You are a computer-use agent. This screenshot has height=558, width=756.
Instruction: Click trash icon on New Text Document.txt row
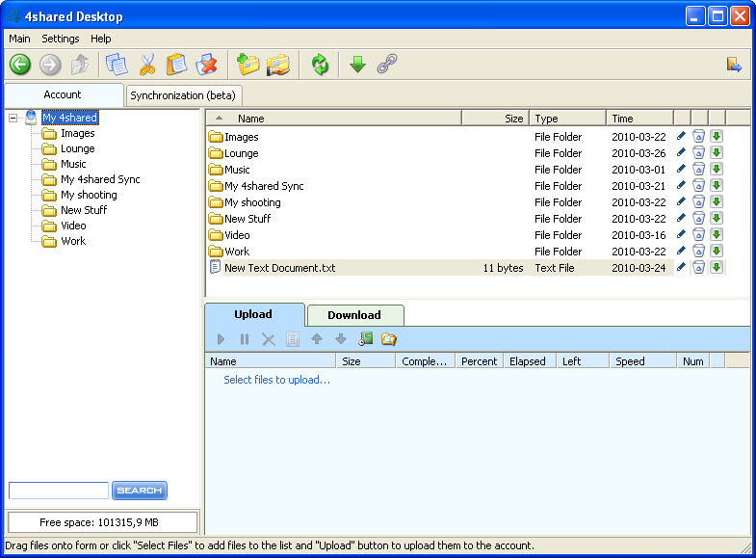[x=698, y=267]
